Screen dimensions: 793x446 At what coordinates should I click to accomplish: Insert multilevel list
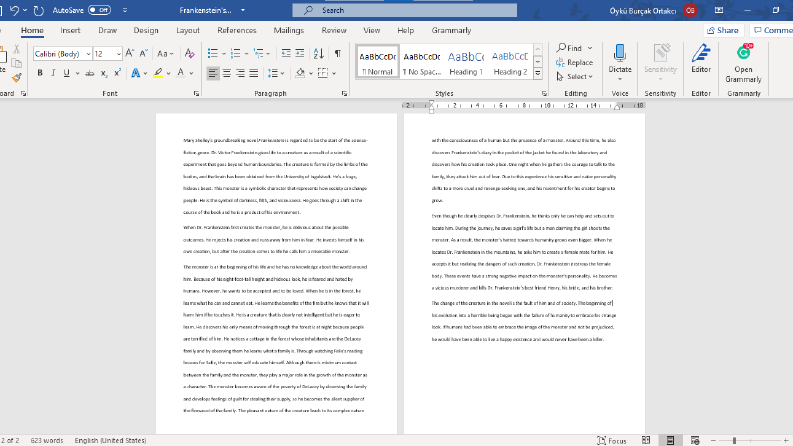[x=258, y=54]
